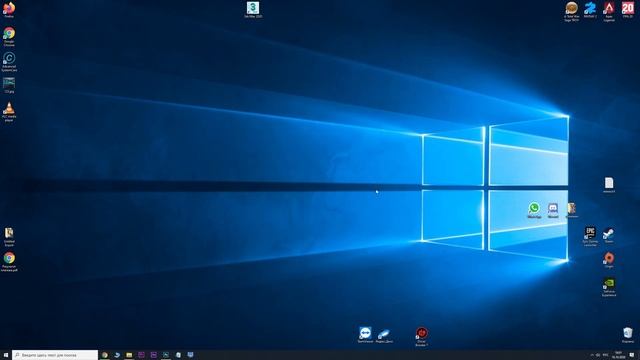Select the Chrome PDF document on desktop
The width and height of the screenshot is (640, 360).
click(x=9, y=262)
